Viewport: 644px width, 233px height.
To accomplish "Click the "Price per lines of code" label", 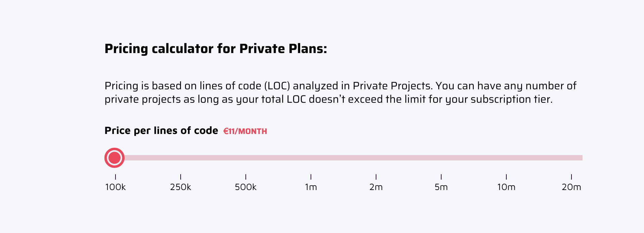I will coord(161,131).
